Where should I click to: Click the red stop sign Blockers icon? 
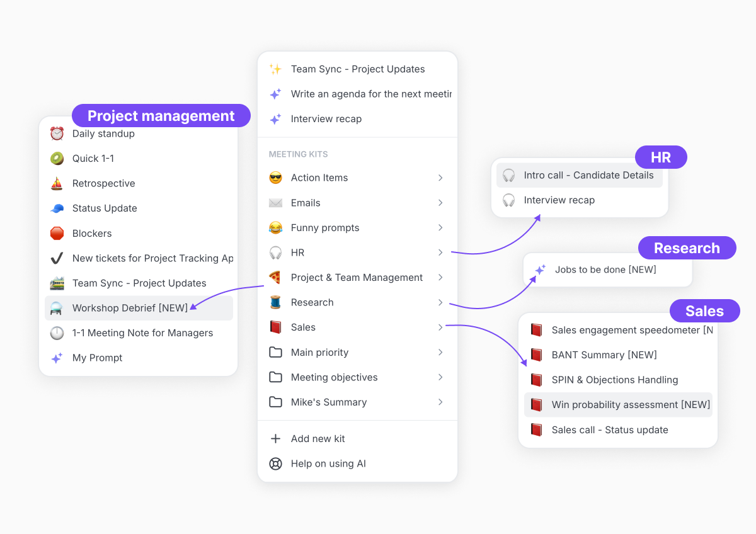tap(57, 234)
